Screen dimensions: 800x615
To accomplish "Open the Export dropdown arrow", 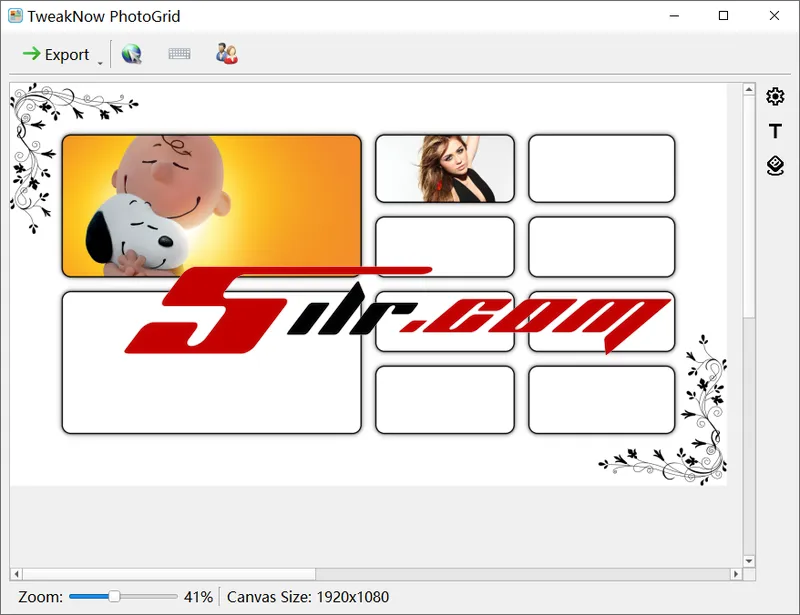I will [100, 63].
